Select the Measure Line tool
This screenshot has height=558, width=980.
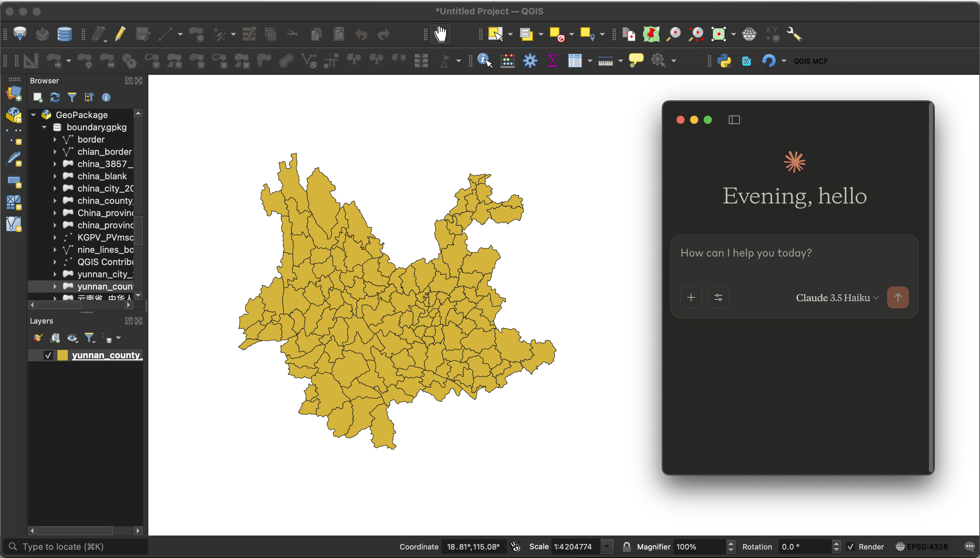coord(607,61)
